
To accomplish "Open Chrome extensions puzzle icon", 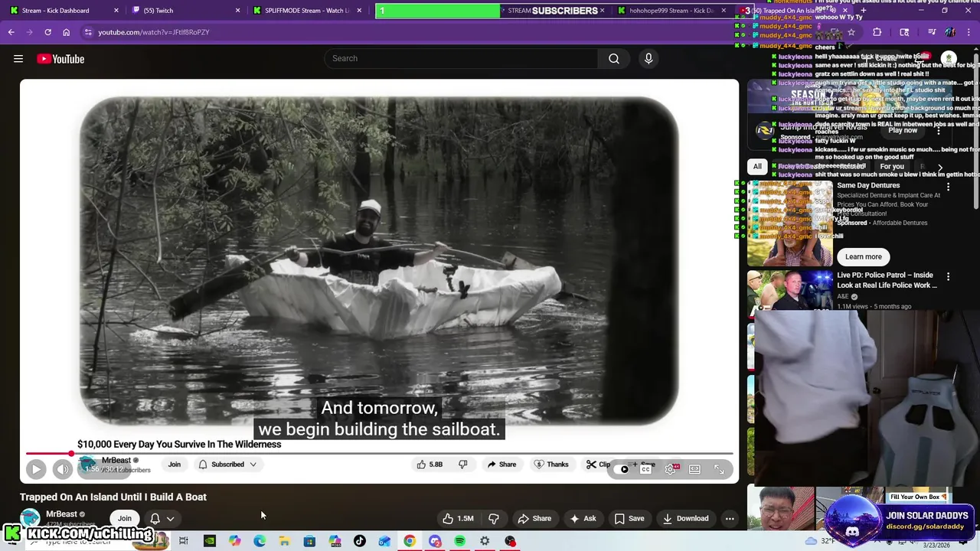I will (x=877, y=32).
